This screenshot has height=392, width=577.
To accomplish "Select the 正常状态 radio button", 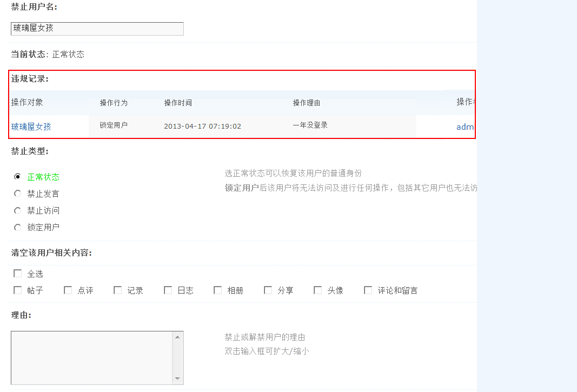I will [x=17, y=176].
